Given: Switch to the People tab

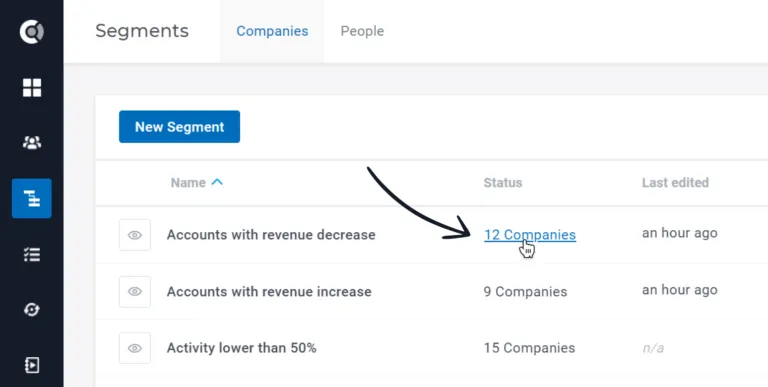Looking at the screenshot, I should coord(362,31).
